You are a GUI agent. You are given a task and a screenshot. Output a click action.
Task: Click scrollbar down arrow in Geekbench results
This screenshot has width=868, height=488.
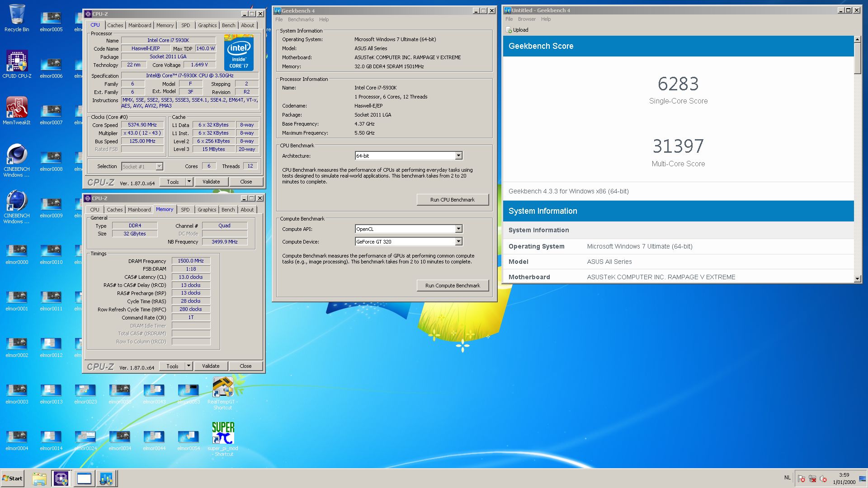click(858, 279)
